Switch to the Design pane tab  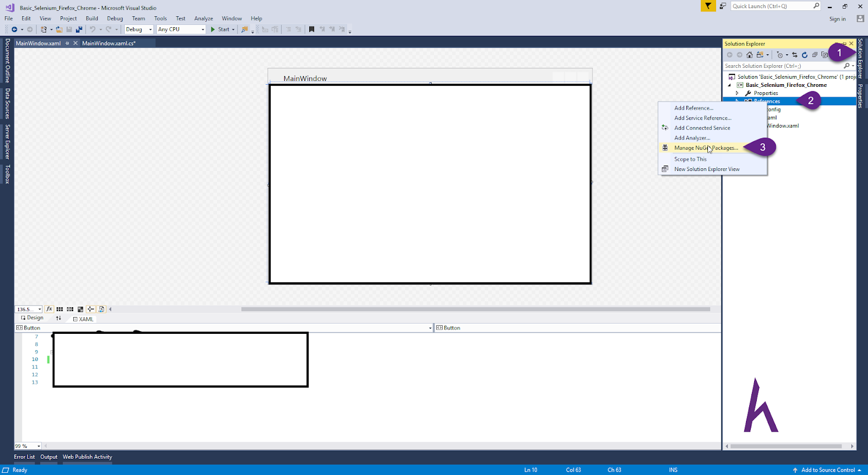[32, 318]
